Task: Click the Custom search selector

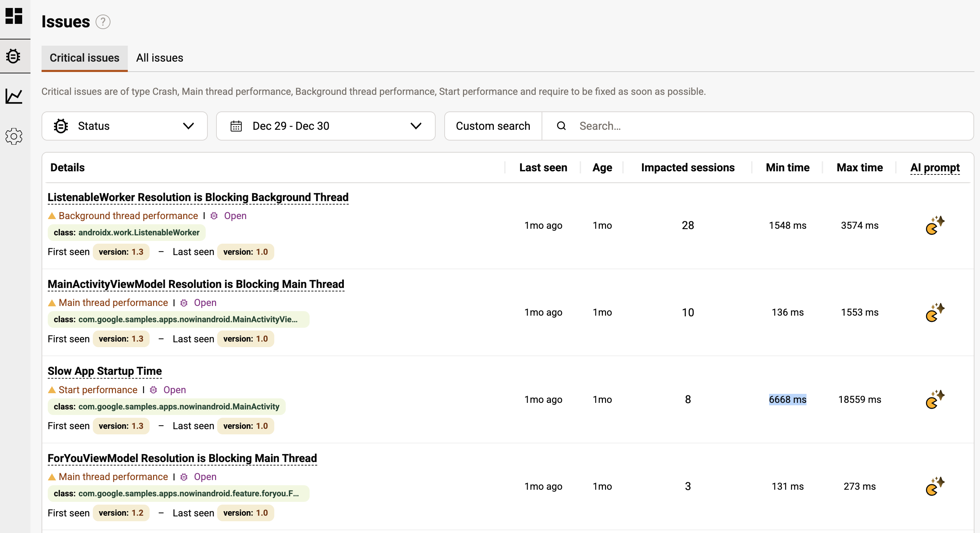Action: (x=493, y=126)
